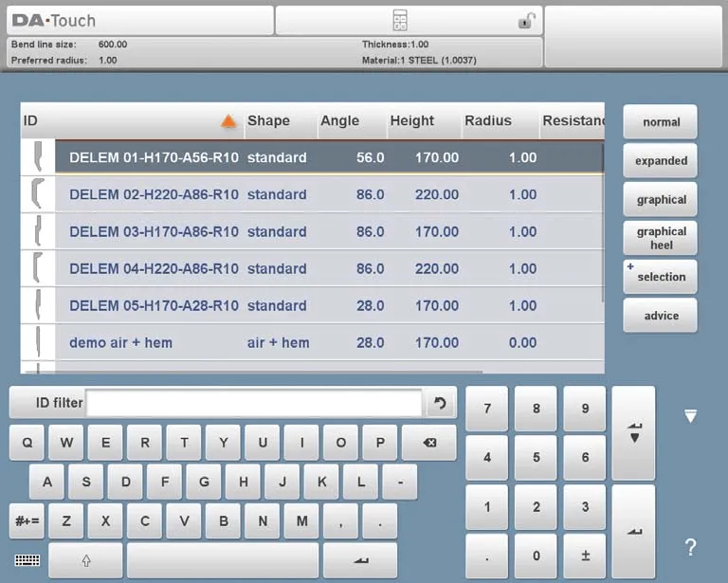
Task: Click the keyboard layout icon
Action: tap(27, 560)
